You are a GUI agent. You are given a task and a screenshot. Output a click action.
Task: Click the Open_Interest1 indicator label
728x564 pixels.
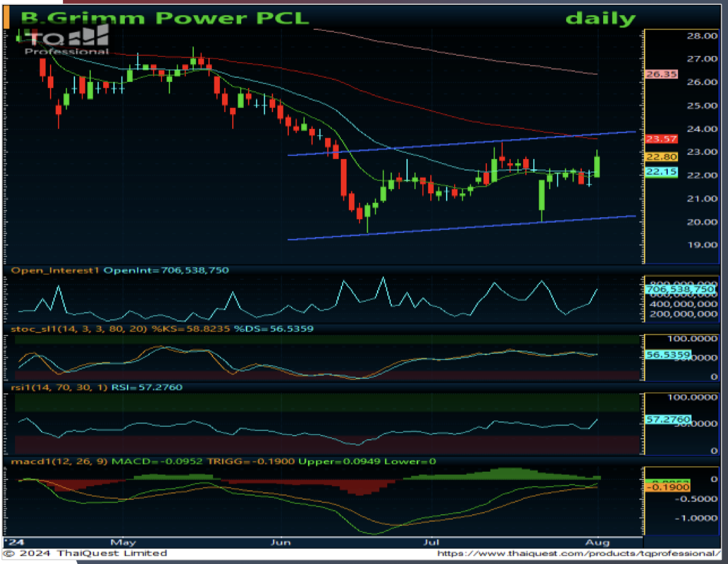click(x=55, y=270)
